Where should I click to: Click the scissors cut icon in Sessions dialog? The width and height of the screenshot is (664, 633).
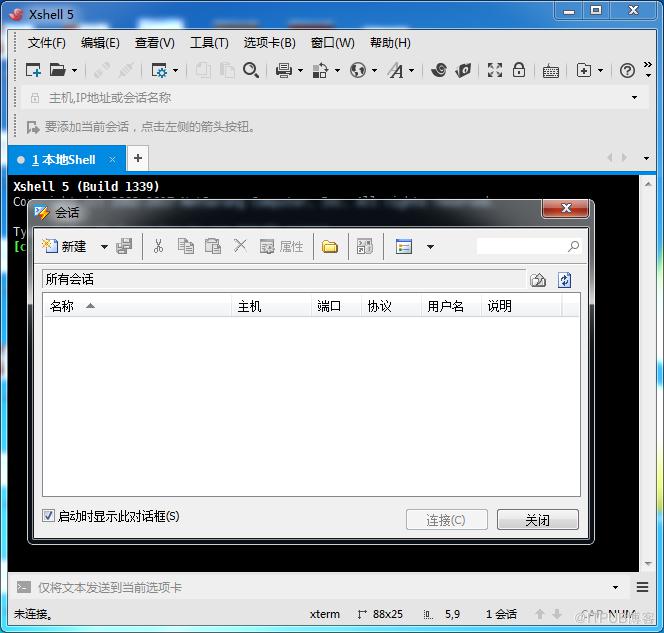158,246
